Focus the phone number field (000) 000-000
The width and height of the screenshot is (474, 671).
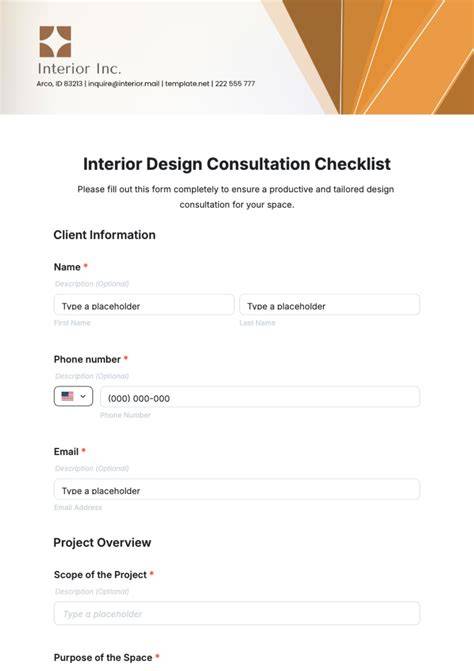[260, 397]
